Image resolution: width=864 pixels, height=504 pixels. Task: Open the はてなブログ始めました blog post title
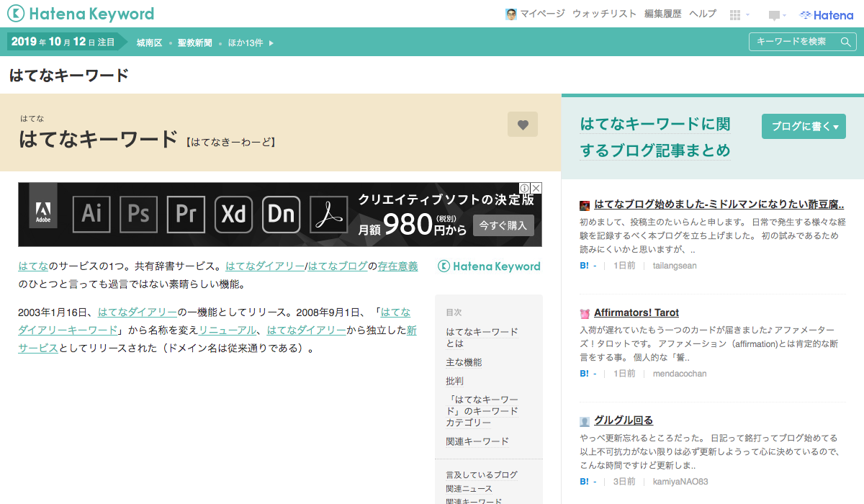[x=719, y=204]
